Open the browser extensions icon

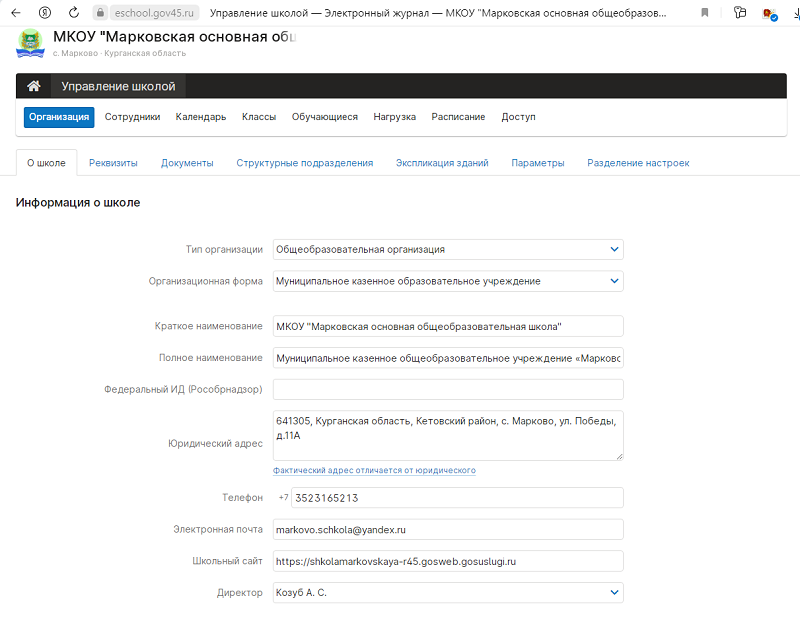739,13
